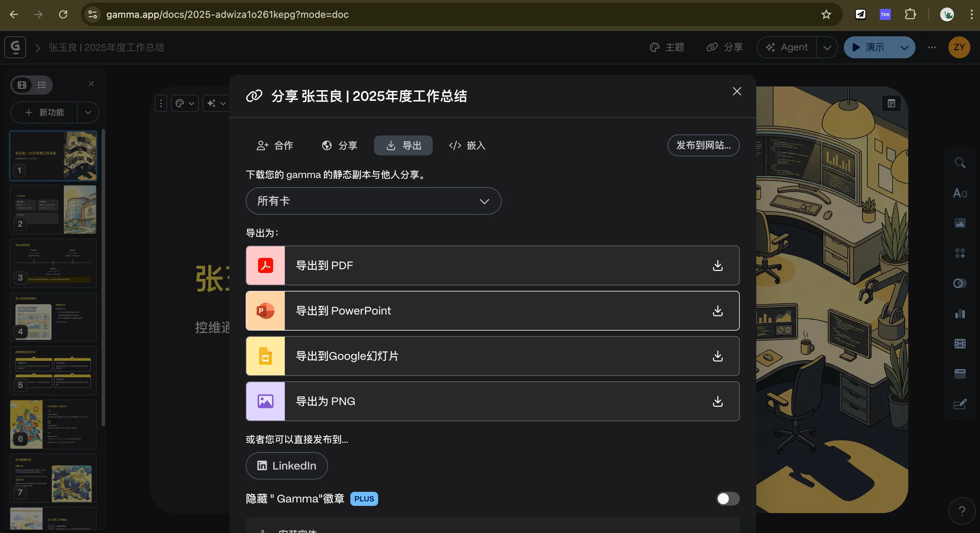Select slide thumbnail 7
Image resolution: width=980 pixels, height=533 pixels.
pyautogui.click(x=53, y=478)
